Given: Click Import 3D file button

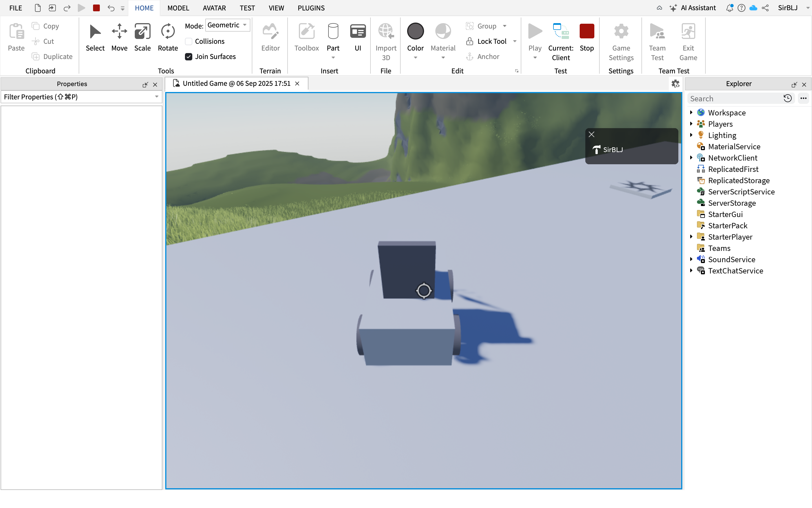Looking at the screenshot, I should (x=386, y=42).
